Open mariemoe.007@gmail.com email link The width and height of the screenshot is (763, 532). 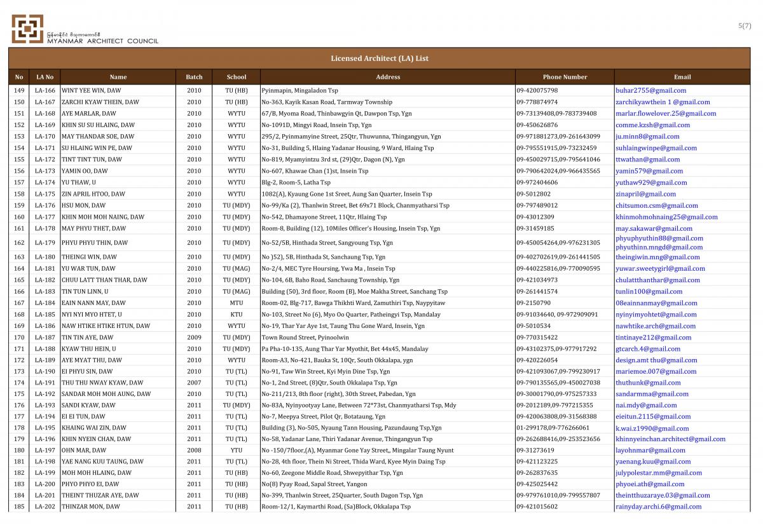pos(656,371)
